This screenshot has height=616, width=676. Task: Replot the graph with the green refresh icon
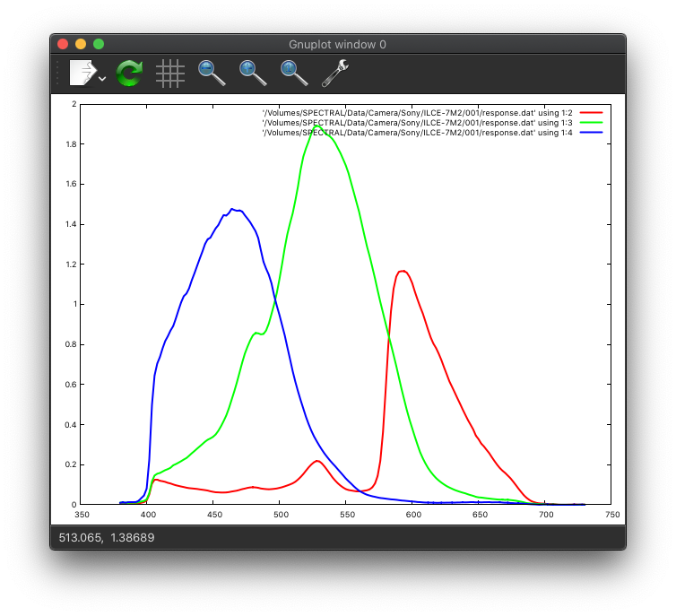coord(129,73)
